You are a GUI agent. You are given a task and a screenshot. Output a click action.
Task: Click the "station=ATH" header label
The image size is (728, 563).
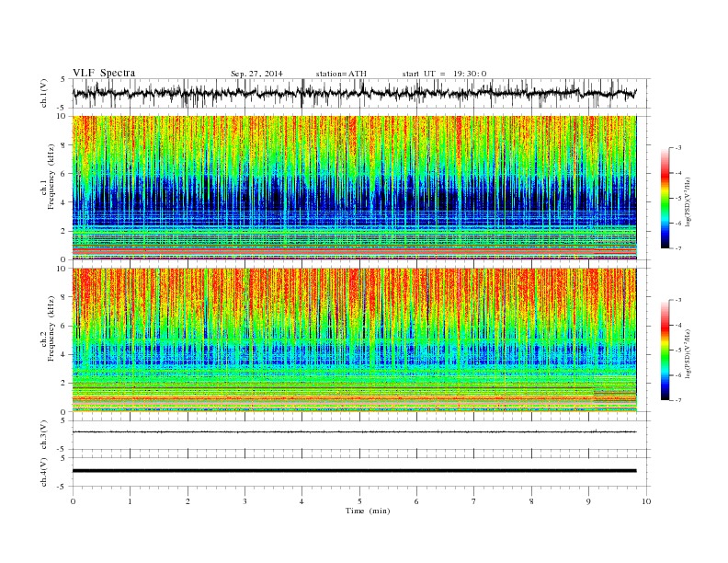click(x=341, y=74)
